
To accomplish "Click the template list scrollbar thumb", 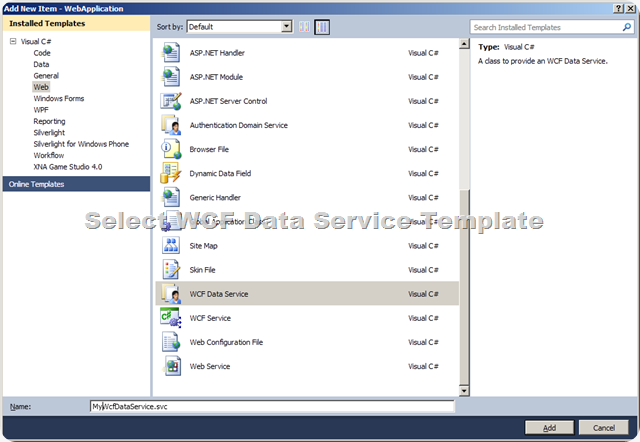I will pyautogui.click(x=464, y=287).
